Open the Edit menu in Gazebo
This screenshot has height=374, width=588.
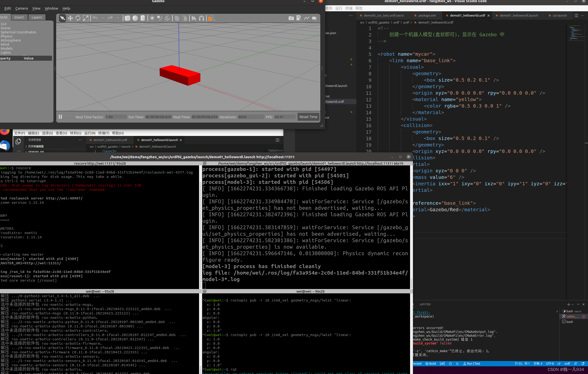pos(8,8)
